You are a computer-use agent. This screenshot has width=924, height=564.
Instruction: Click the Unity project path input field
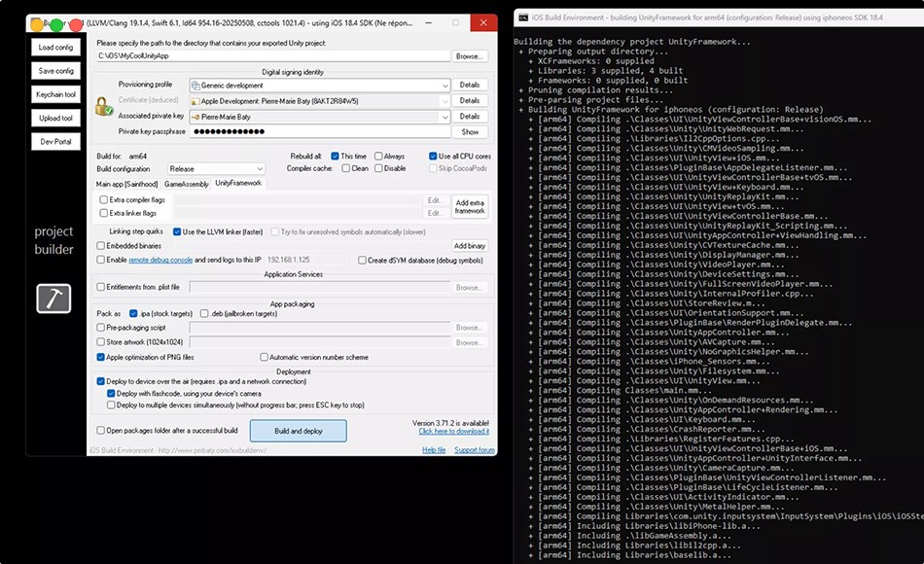pyautogui.click(x=272, y=56)
